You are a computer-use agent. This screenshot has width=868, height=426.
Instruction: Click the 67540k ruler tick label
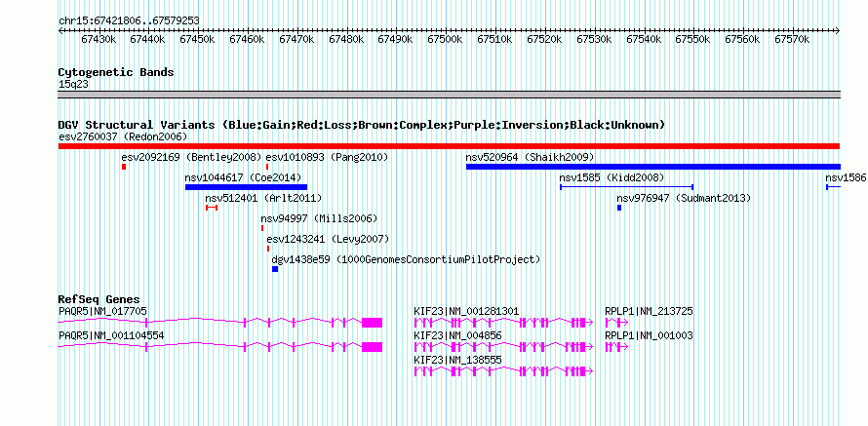pyautogui.click(x=644, y=39)
